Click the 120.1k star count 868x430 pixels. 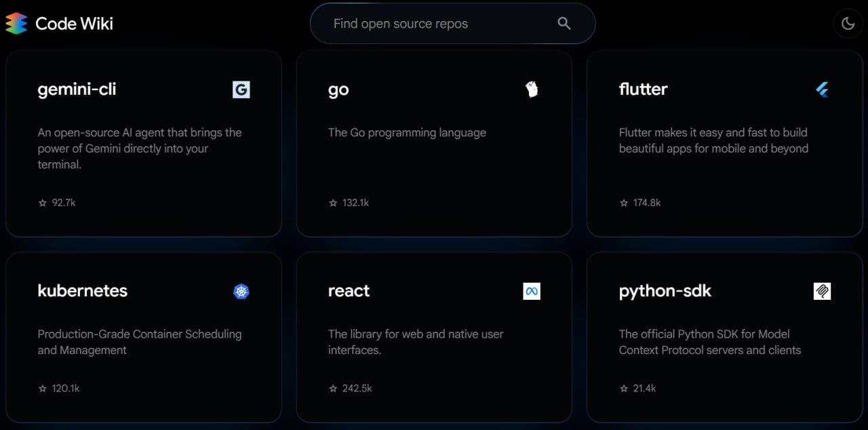pos(66,389)
